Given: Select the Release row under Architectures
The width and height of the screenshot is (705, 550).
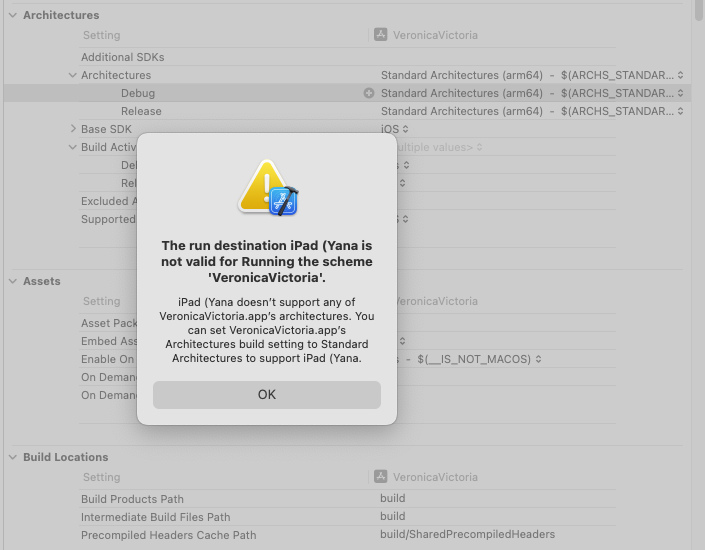Looking at the screenshot, I should pyautogui.click(x=141, y=111).
